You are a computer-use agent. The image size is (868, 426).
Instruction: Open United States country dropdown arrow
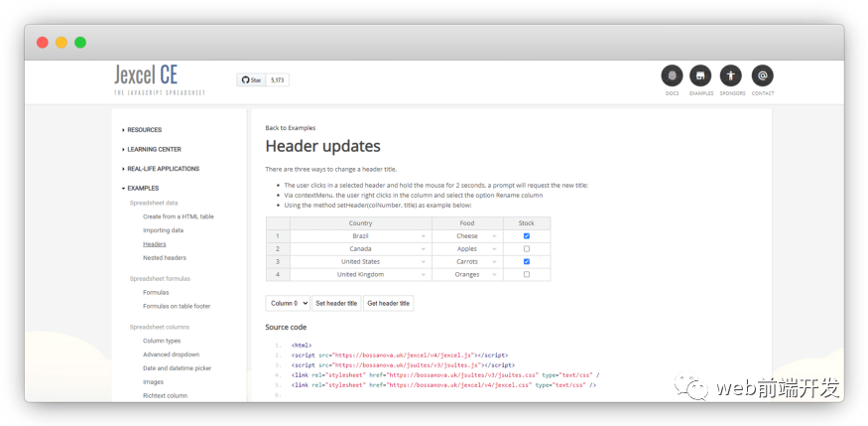(x=424, y=262)
